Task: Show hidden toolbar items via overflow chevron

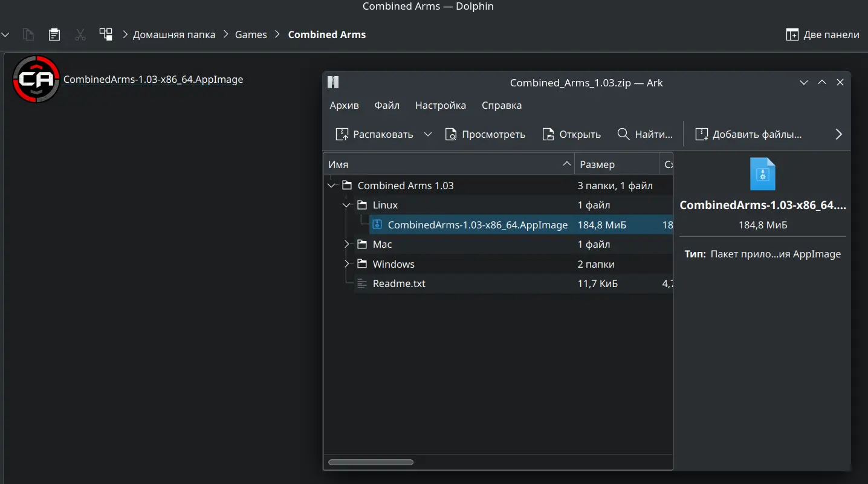Action: (x=838, y=134)
